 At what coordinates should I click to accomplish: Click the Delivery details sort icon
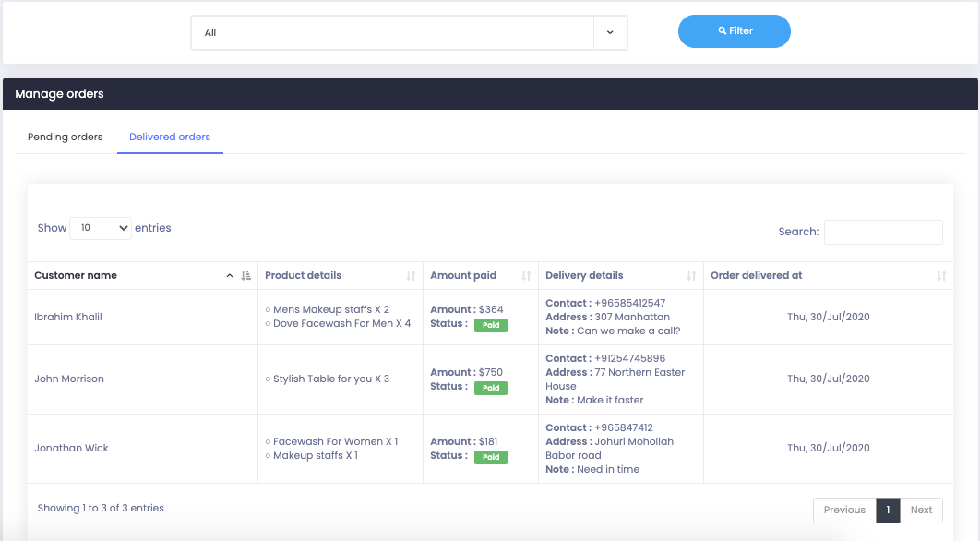click(x=691, y=275)
